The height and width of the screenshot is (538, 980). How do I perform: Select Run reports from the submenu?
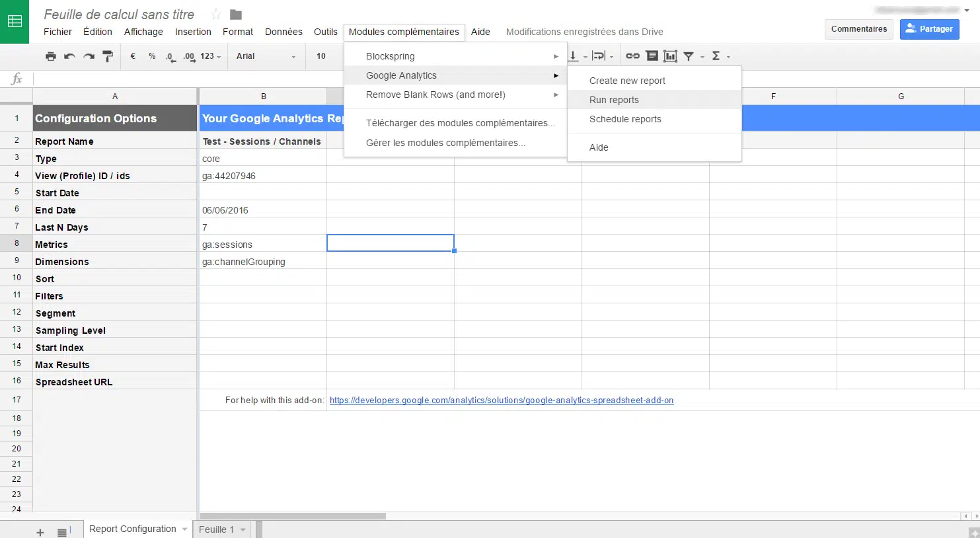click(614, 100)
